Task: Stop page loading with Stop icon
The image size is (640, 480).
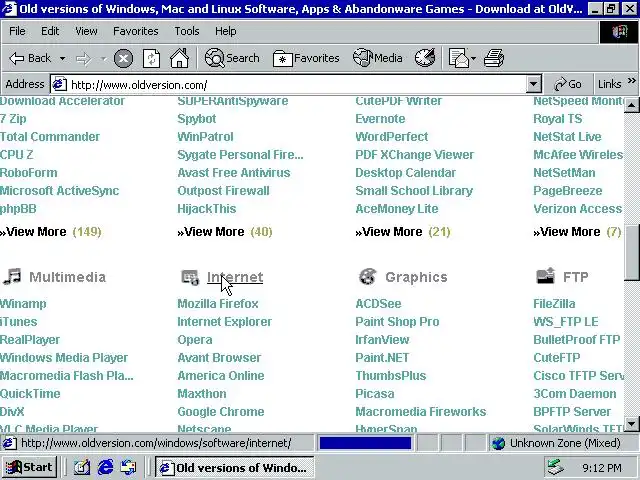Action: click(x=123, y=58)
